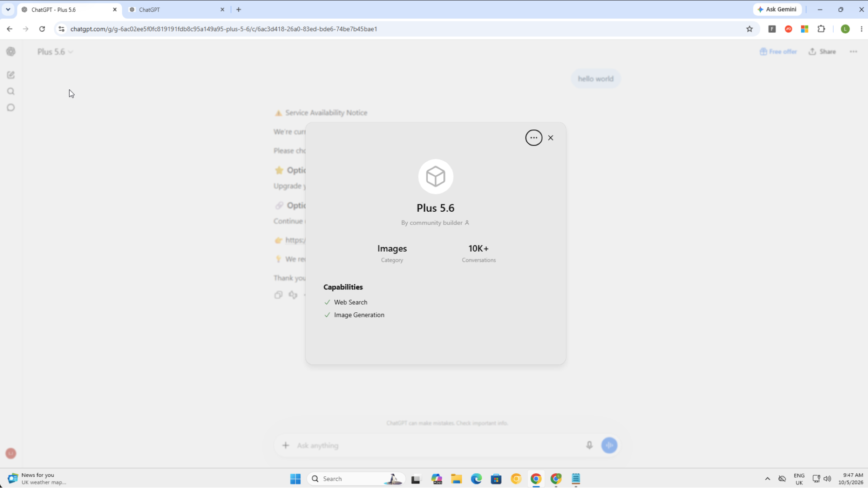The width and height of the screenshot is (868, 488).
Task: Click the Web Search capability text
Action: pyautogui.click(x=350, y=302)
